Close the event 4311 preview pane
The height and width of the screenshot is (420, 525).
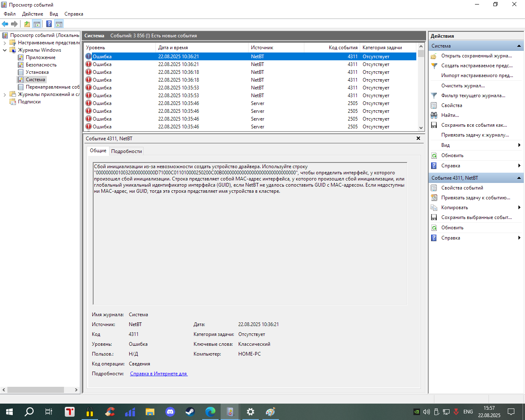click(418, 138)
